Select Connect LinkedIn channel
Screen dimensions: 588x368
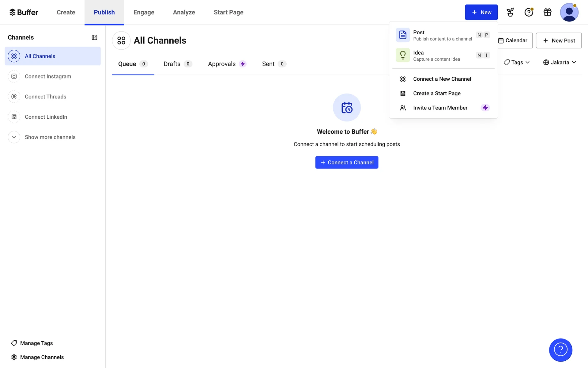46,117
